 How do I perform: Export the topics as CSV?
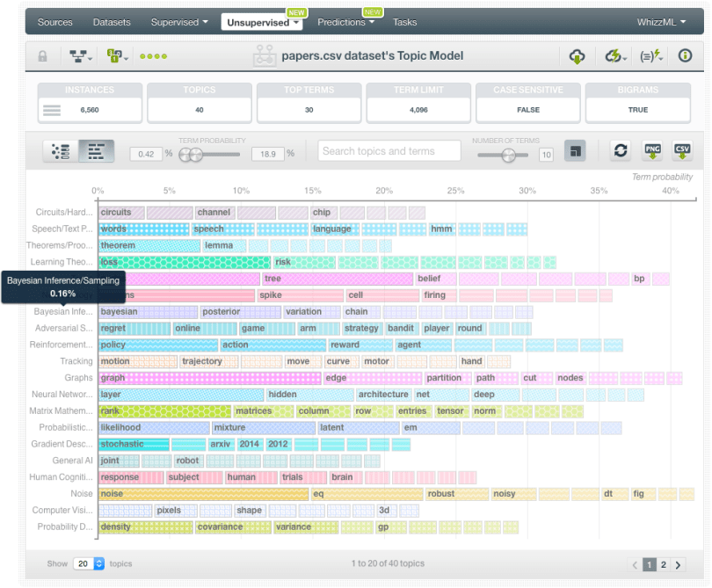pos(682,151)
